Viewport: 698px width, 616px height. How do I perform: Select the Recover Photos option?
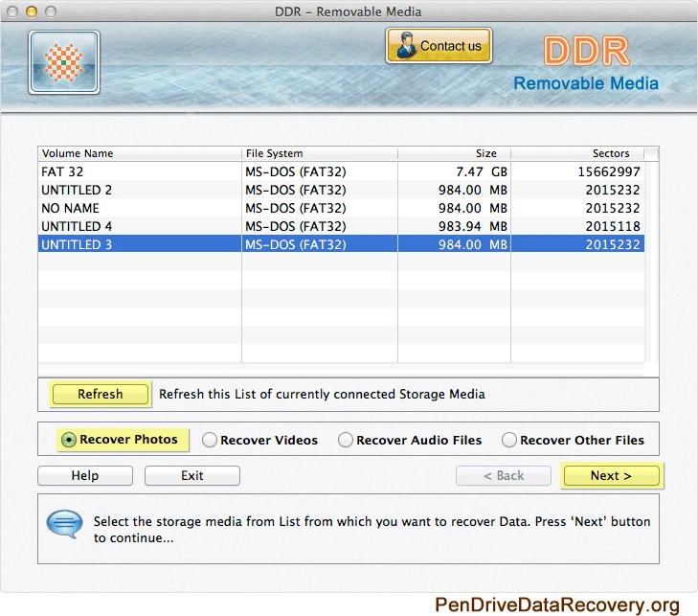(69, 440)
